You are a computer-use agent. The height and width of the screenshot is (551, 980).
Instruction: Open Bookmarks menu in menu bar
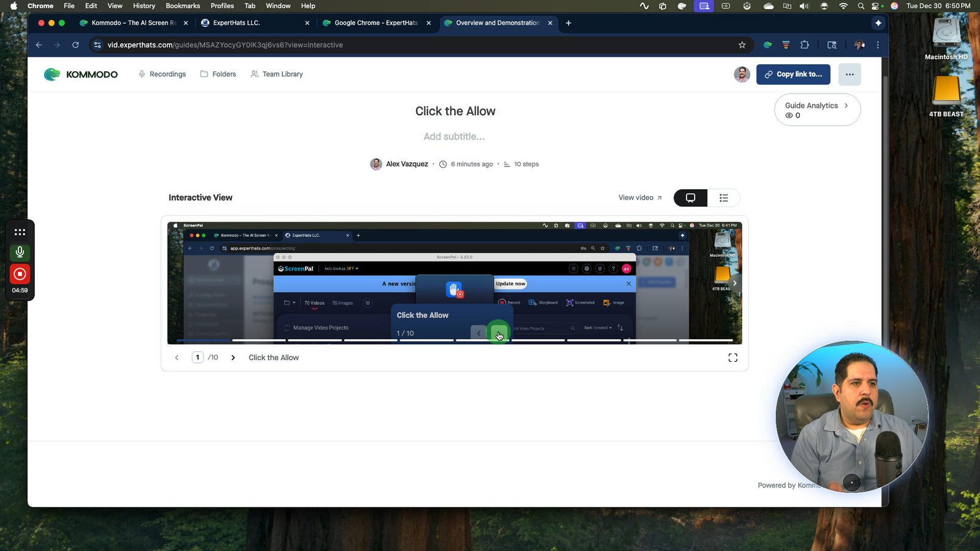[x=183, y=6]
